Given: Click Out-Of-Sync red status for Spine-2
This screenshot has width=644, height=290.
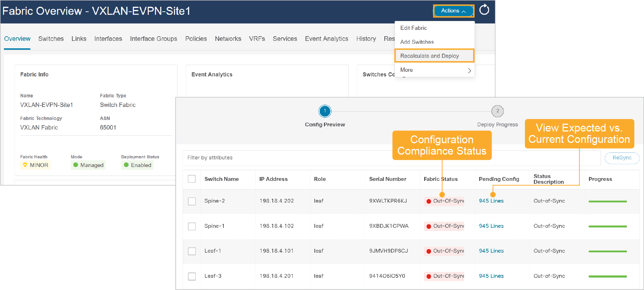Looking at the screenshot, I should click(444, 201).
